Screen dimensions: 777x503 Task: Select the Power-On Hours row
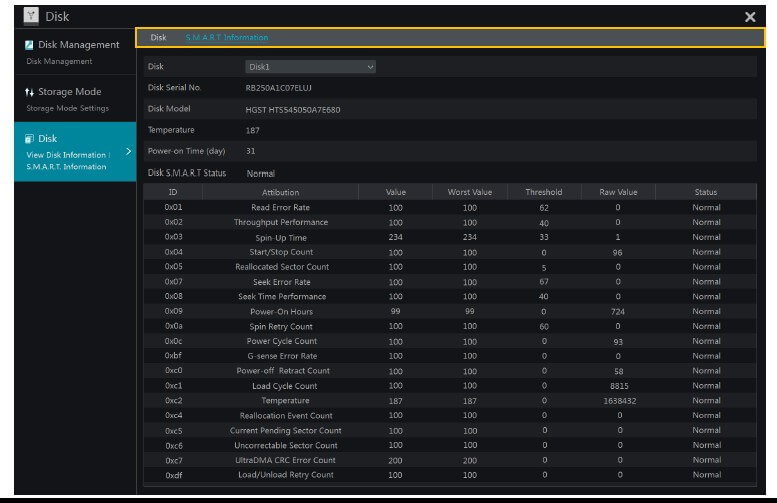coord(450,312)
